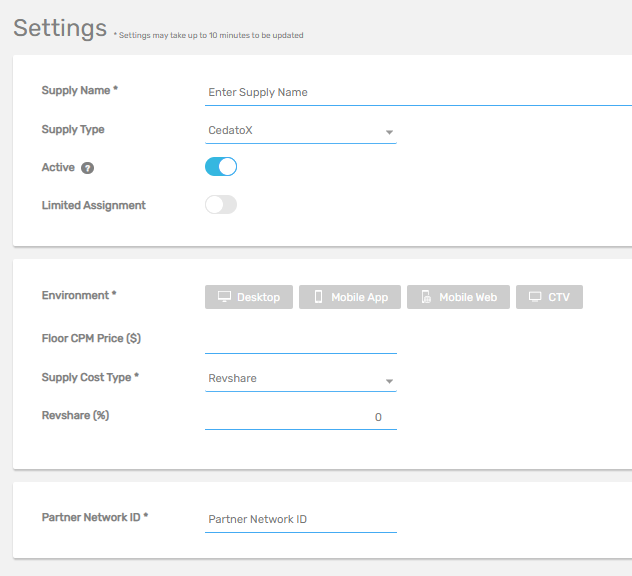Screen dimensions: 632x576
Task: Open the Supply Cost Type Revshare dropdown
Action: pos(301,379)
